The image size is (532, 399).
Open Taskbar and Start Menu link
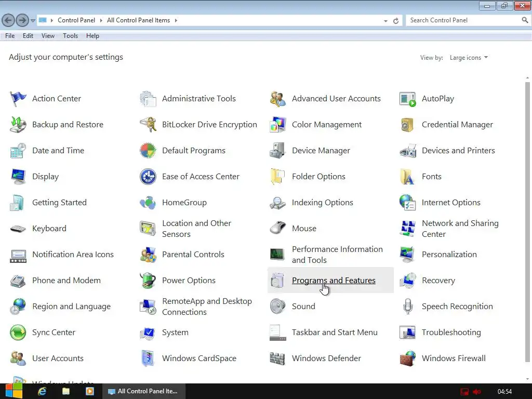pos(335,332)
